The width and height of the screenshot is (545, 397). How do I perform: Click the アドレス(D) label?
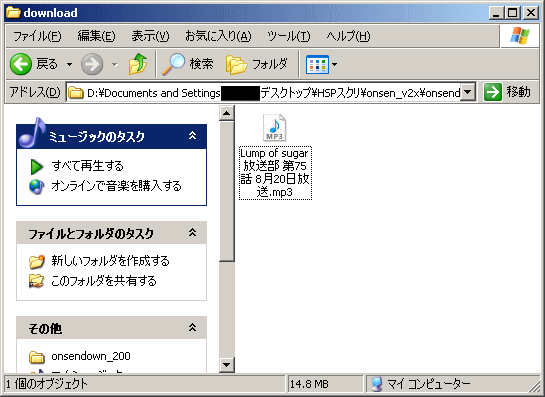(x=35, y=92)
